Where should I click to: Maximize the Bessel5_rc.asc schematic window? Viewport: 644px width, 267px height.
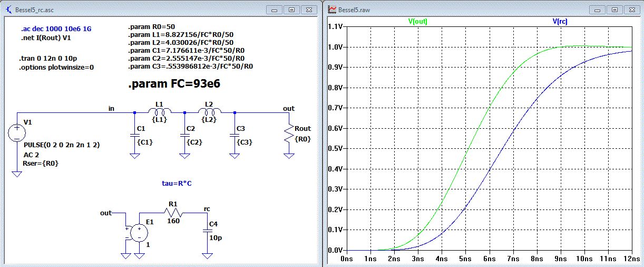[292, 9]
